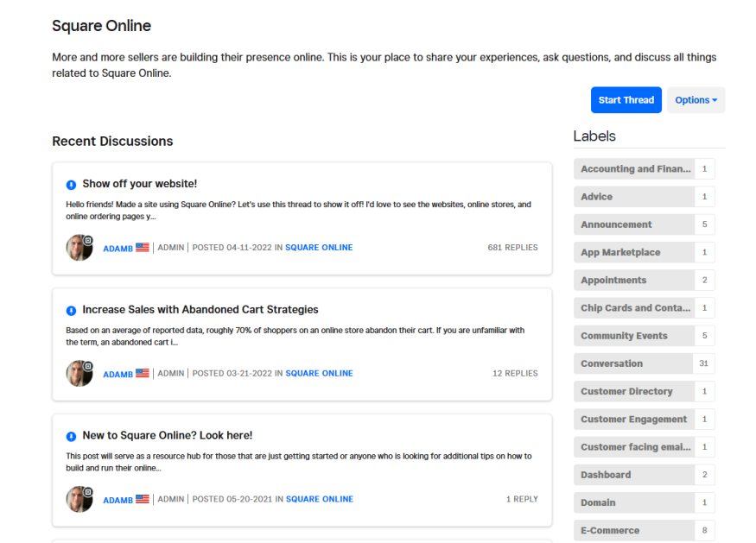Click the Labels heading

coord(594,136)
